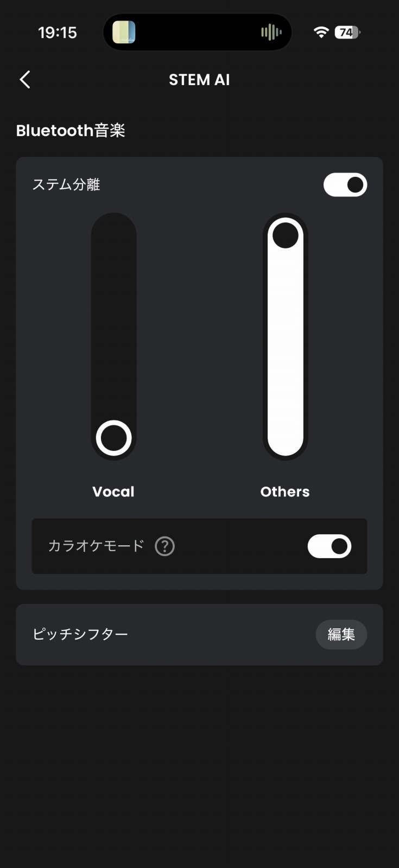Tap the カラオケモード label text
Image resolution: width=399 pixels, height=868 pixels.
coord(96,546)
